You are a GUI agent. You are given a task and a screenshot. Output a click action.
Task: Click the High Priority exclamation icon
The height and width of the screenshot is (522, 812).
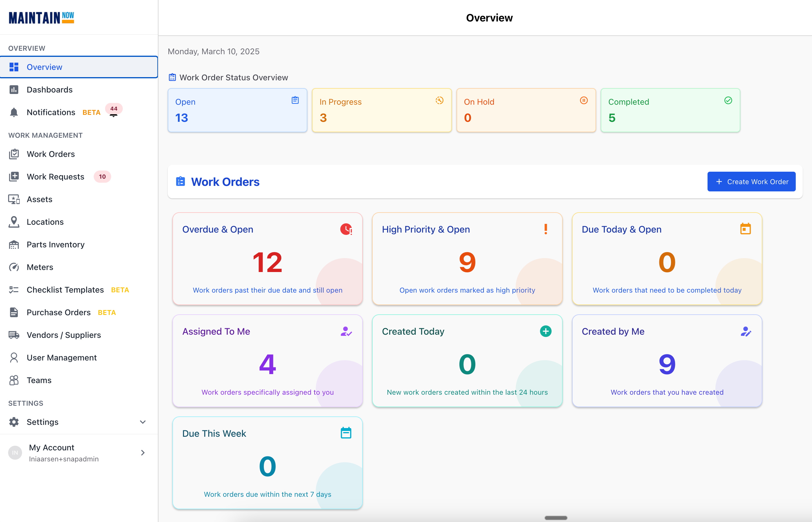(545, 229)
